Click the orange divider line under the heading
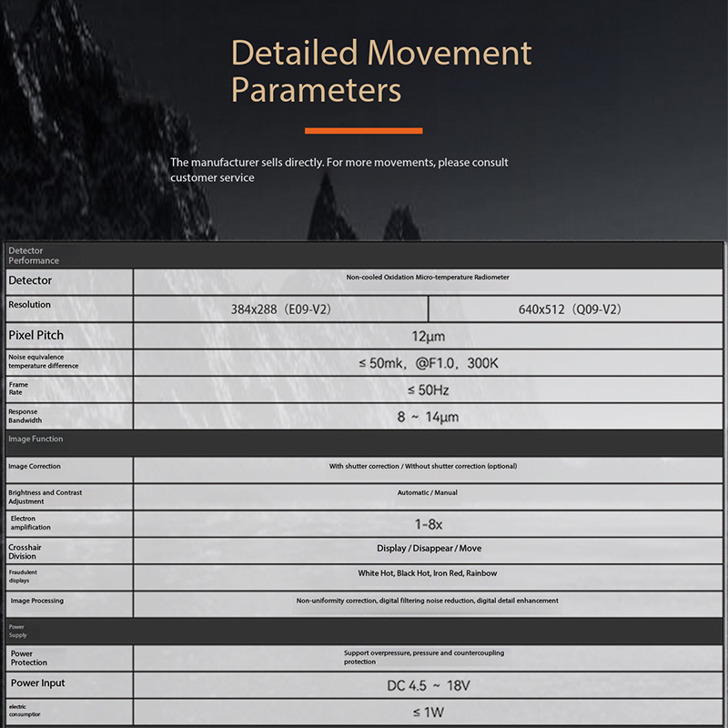The height and width of the screenshot is (728, 728). pos(363,131)
